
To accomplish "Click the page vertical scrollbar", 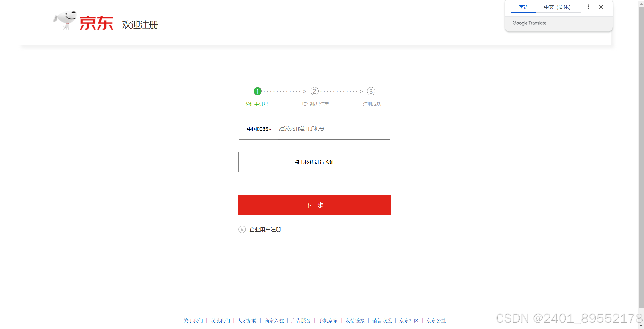I will (x=641, y=156).
